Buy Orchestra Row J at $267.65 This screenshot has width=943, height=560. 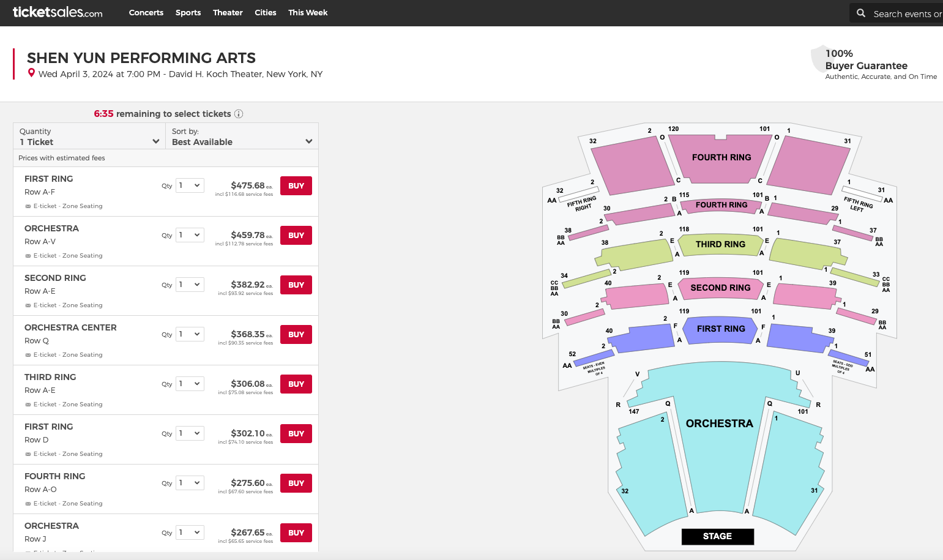point(296,532)
